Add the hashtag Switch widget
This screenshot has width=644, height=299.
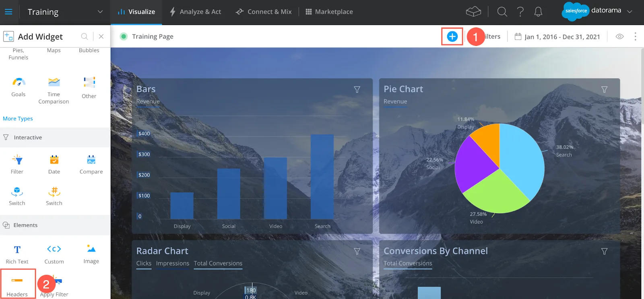pyautogui.click(x=54, y=196)
